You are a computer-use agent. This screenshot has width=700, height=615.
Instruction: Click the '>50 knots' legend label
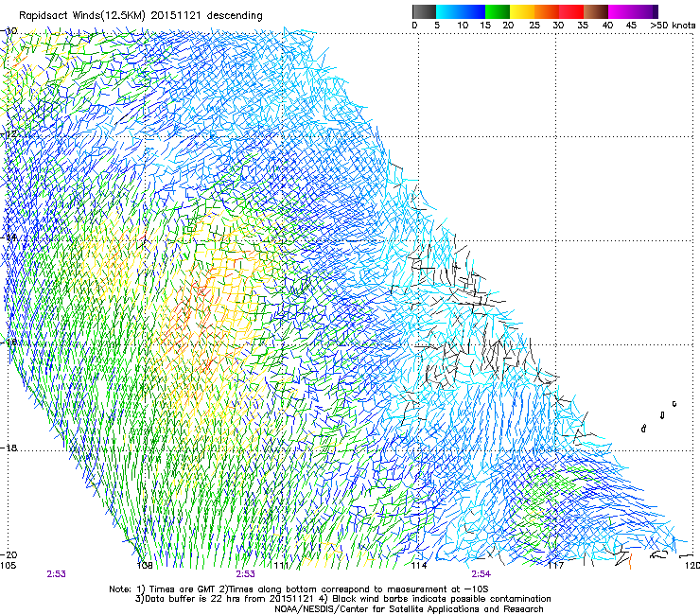[673, 26]
